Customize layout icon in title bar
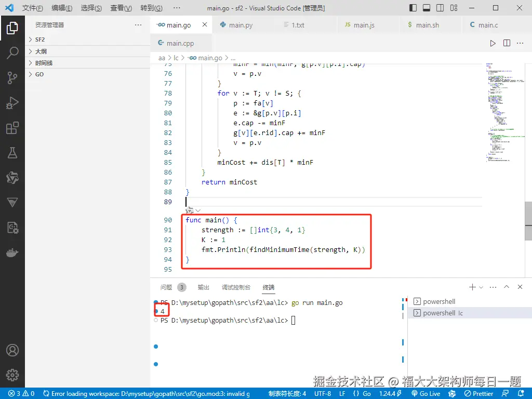This screenshot has width=532, height=399. (x=454, y=8)
